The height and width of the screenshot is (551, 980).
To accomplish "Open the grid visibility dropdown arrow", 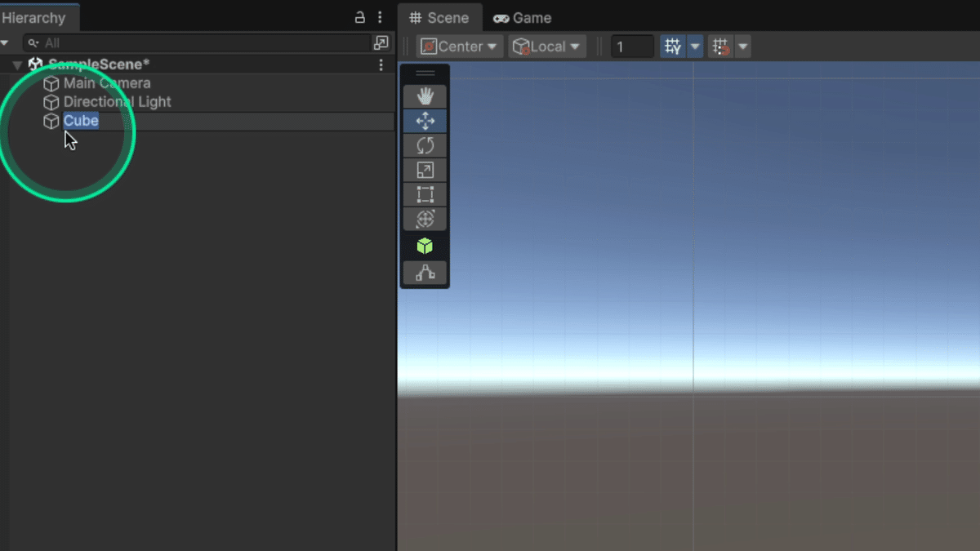I will point(695,47).
